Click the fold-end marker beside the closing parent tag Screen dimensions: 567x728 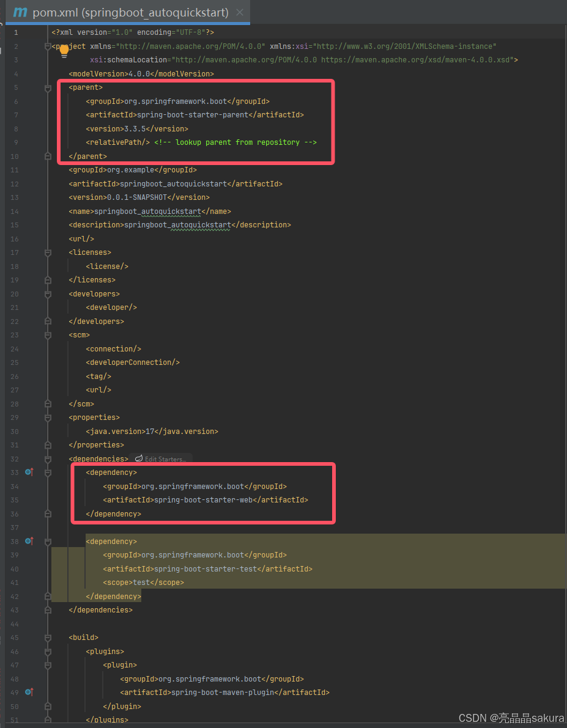click(x=48, y=156)
